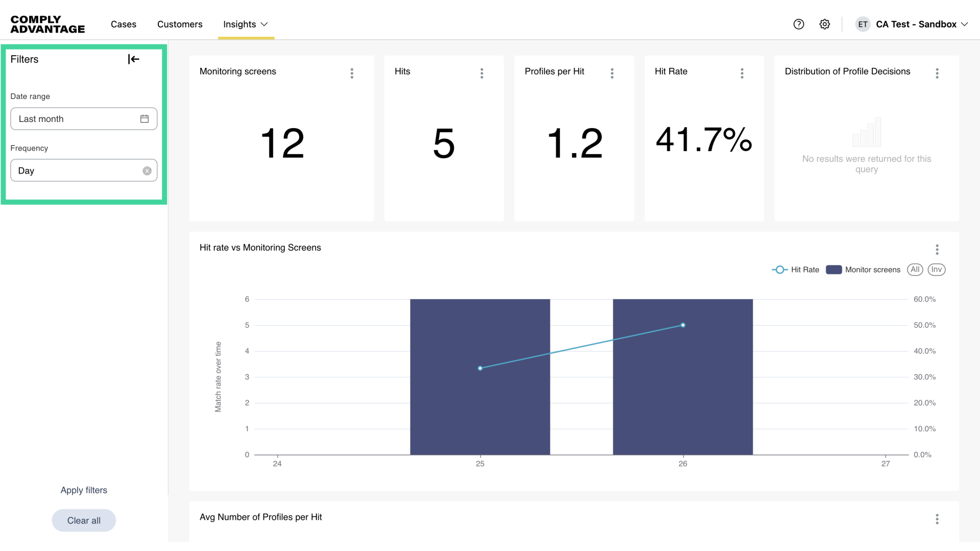Go to the Cases tab

coord(124,24)
